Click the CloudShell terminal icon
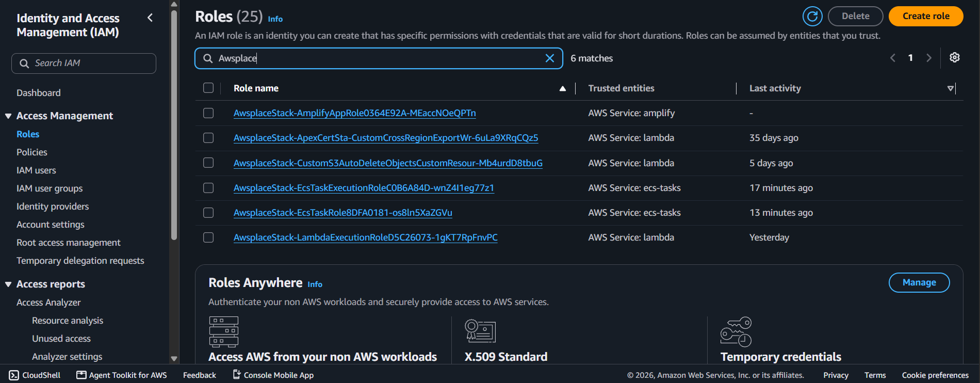This screenshot has width=980, height=383. click(14, 375)
